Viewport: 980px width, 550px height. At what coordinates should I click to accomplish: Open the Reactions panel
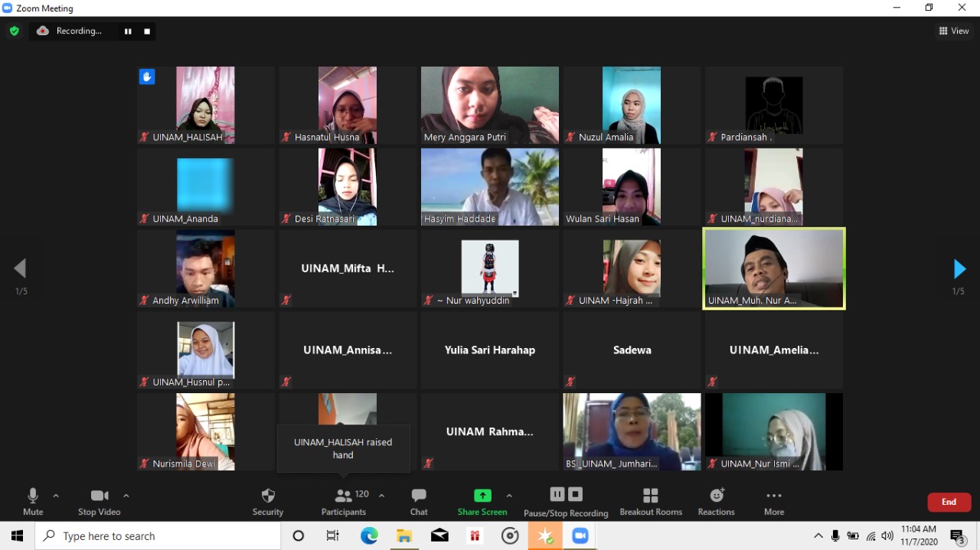[715, 501]
